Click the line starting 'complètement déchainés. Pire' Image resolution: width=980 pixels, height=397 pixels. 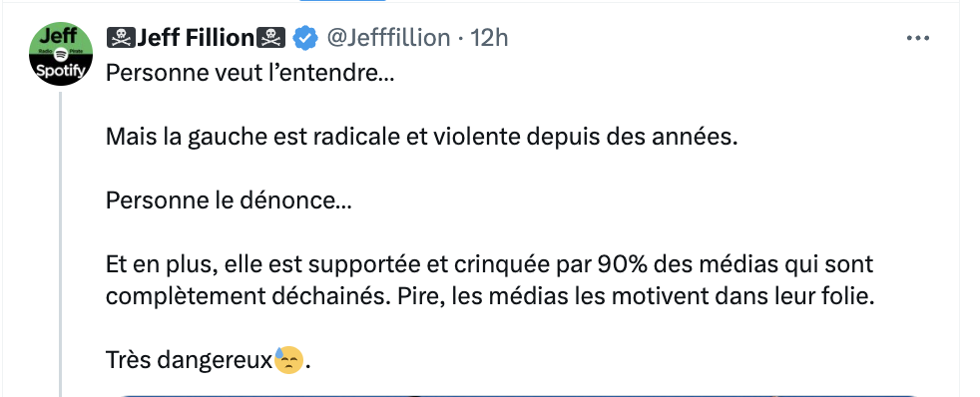pyautogui.click(x=489, y=297)
